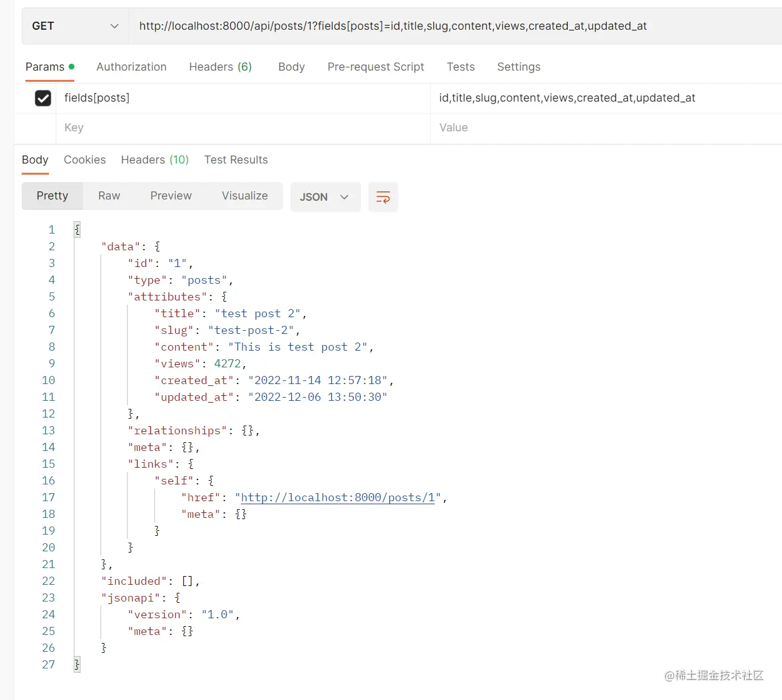The image size is (782, 700).
Task: Open the Pre-request Script tab
Action: pyautogui.click(x=376, y=67)
